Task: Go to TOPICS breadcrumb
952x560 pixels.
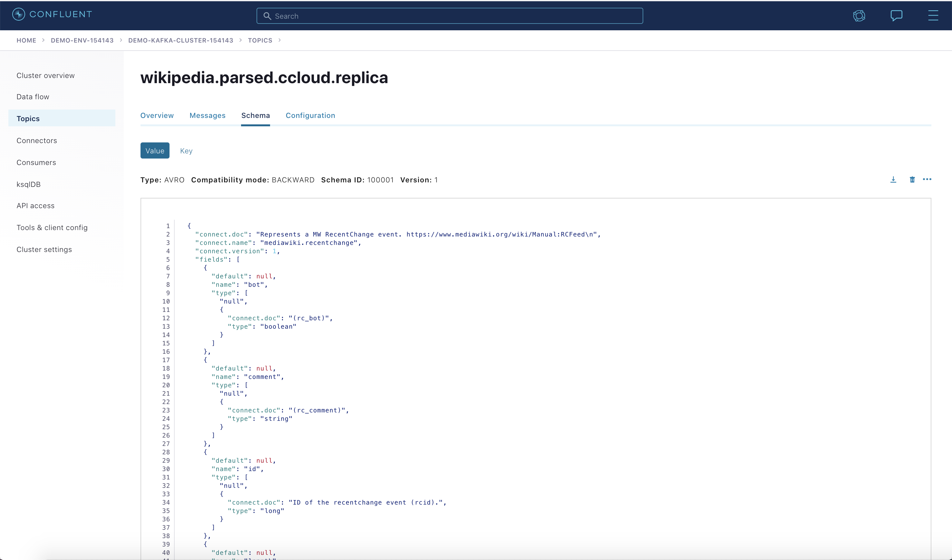Action: (x=260, y=40)
